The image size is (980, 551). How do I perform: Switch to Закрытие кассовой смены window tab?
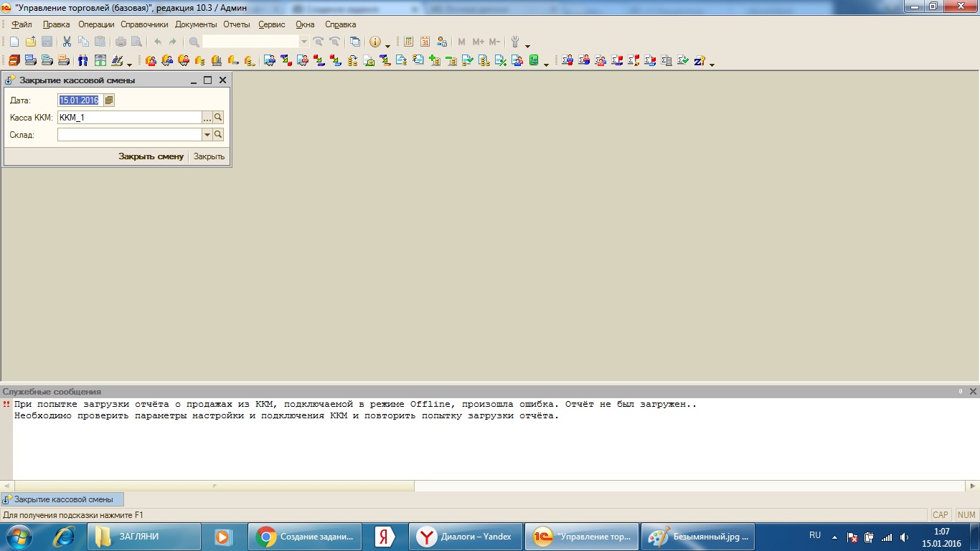point(62,499)
